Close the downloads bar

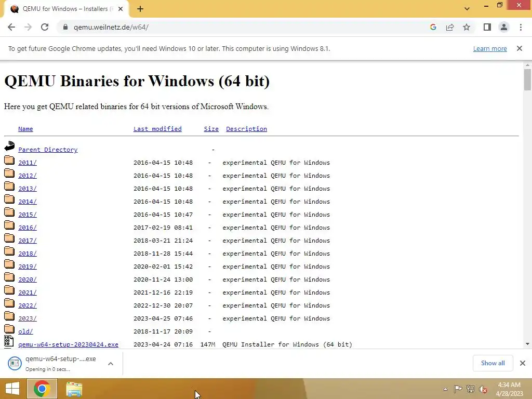pos(523,363)
